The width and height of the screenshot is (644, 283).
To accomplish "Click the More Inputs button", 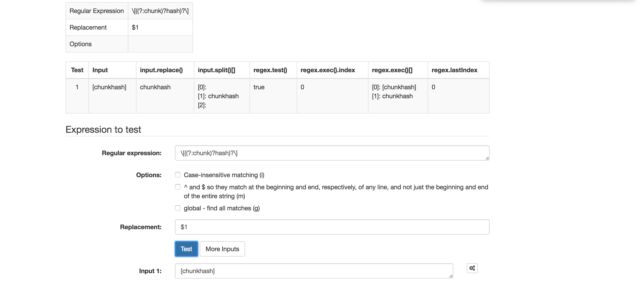I will tap(222, 249).
